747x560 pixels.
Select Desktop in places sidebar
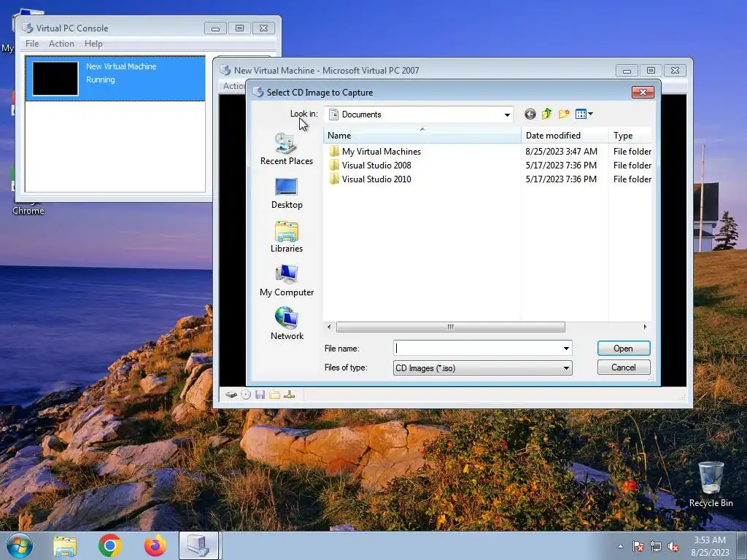[x=286, y=193]
